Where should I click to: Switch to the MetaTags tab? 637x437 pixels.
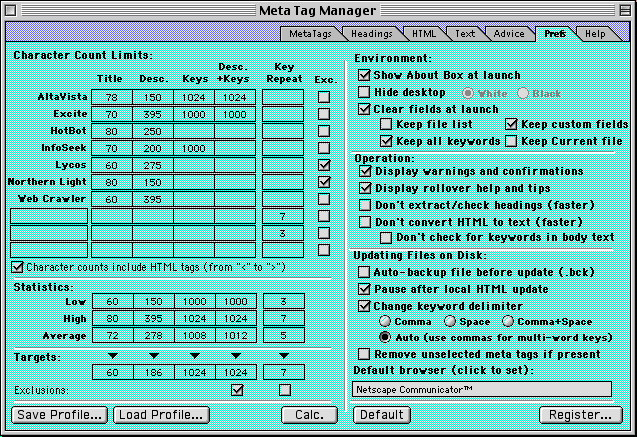point(310,34)
